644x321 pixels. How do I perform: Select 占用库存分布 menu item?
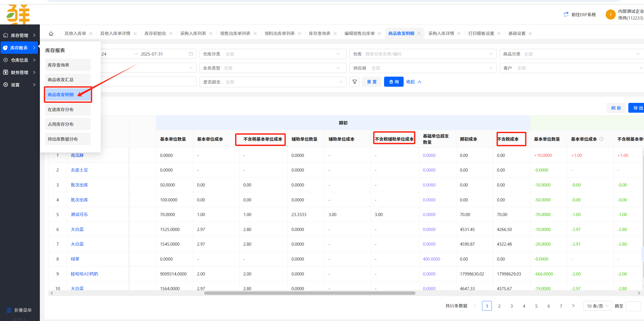[68, 124]
